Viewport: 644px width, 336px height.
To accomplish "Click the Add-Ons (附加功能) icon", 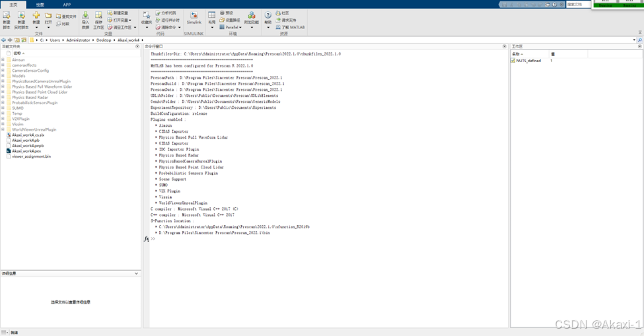I will pos(252,16).
